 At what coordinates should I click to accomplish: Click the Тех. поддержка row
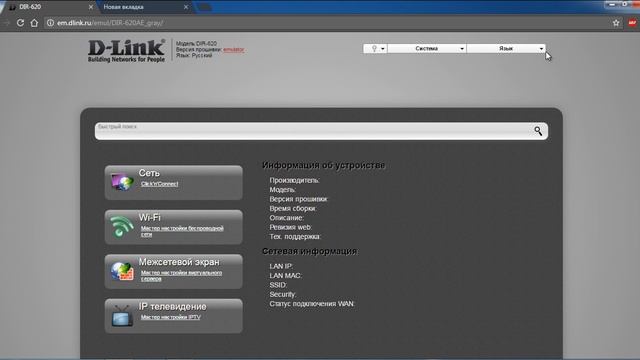(295, 236)
